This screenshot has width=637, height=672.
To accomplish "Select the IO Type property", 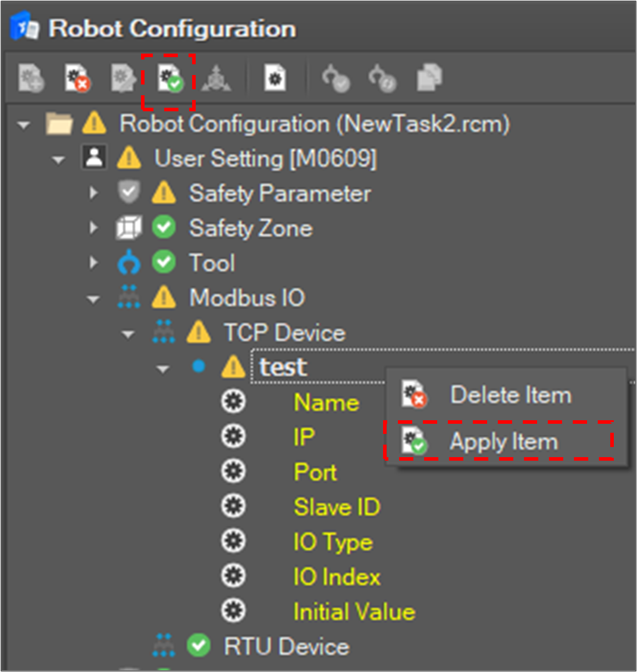I will coord(332,542).
